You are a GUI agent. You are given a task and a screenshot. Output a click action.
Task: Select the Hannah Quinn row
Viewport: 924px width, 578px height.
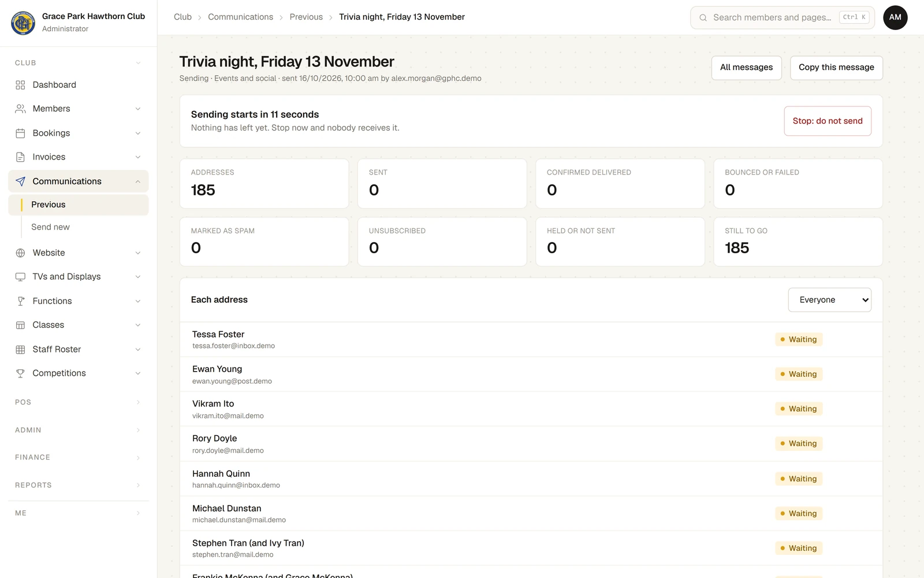point(531,479)
